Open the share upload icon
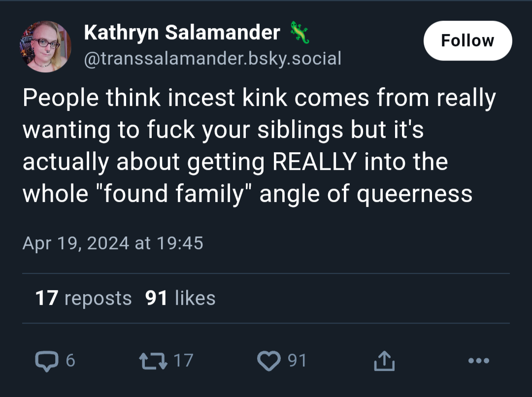532x397 pixels. click(x=384, y=361)
